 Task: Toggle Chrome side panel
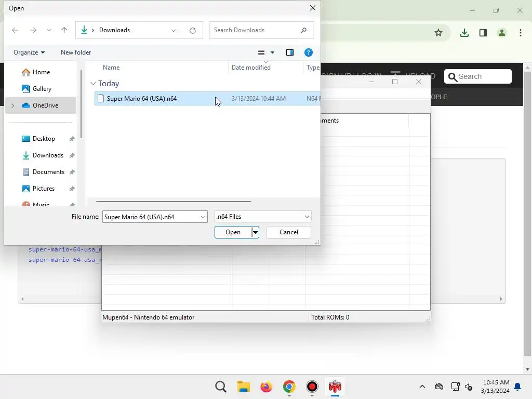point(483,33)
